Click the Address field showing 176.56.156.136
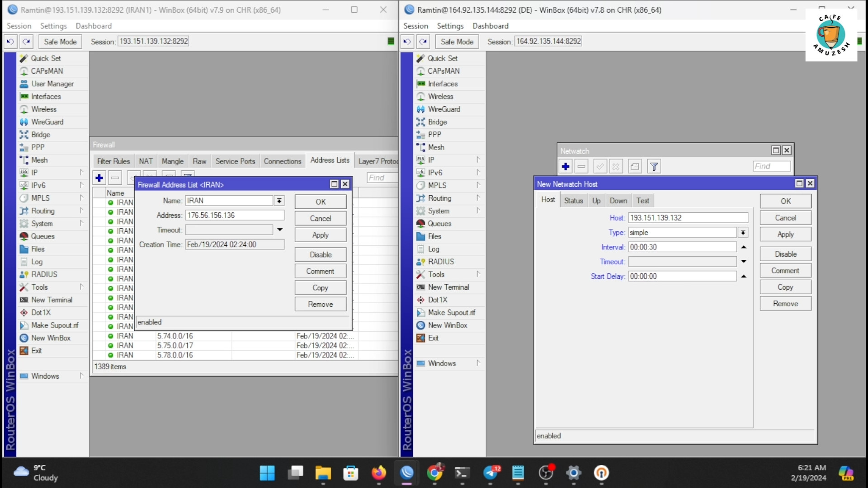This screenshot has height=488, width=868. 235,216
